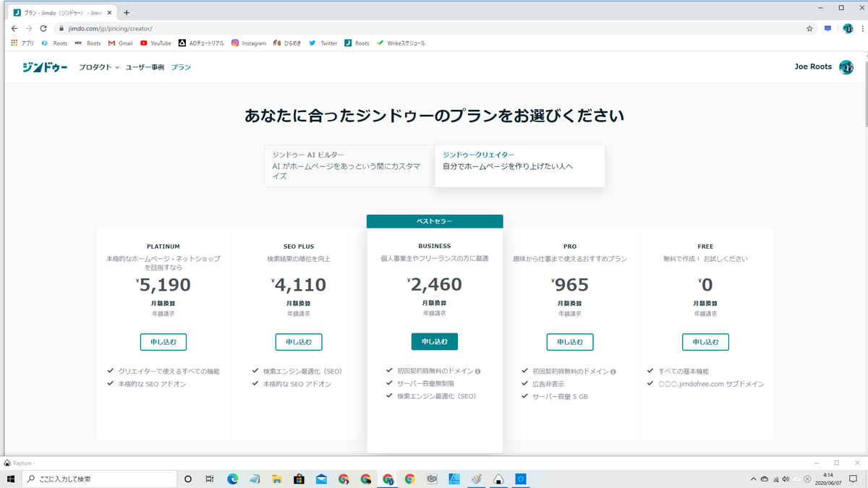This screenshot has height=488, width=868.
Task: Click info icon beside BUSINESS free domain
Action: click(478, 371)
